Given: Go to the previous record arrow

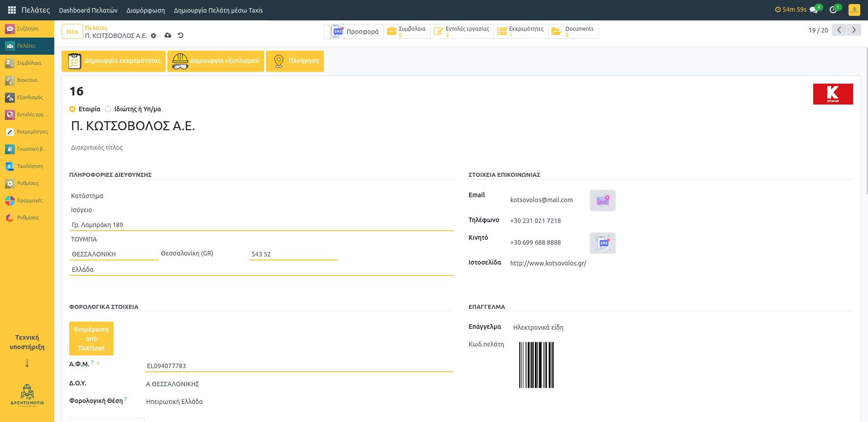Looking at the screenshot, I should (839, 30).
